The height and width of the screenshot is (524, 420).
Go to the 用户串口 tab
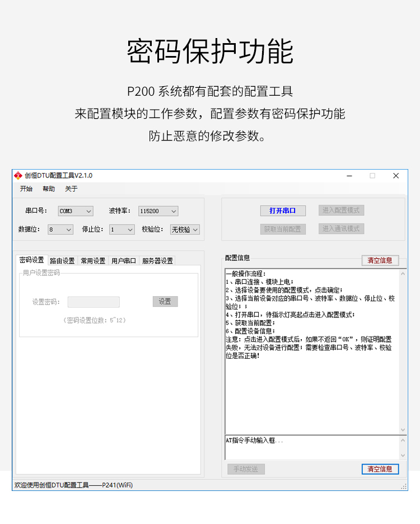(124, 260)
